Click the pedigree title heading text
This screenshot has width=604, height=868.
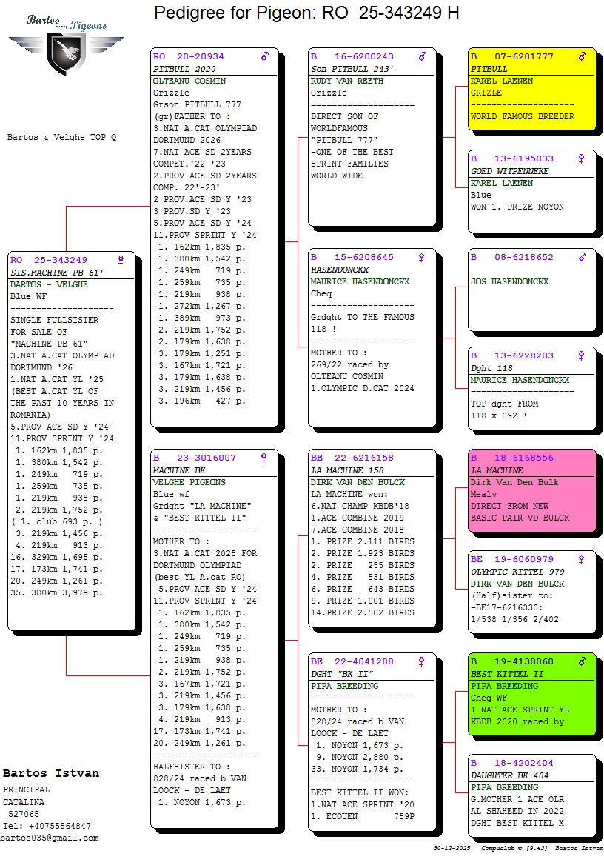pos(306,13)
